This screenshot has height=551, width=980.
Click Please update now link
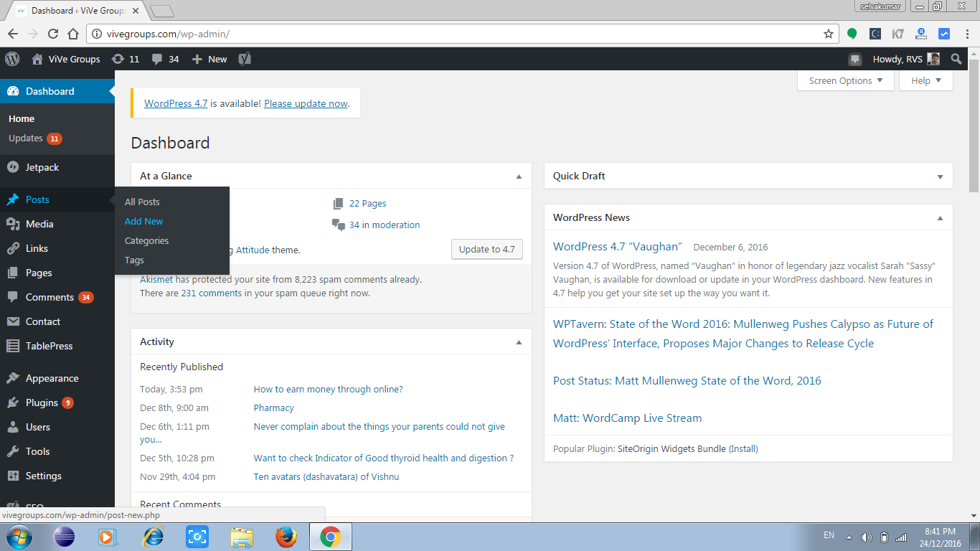pyautogui.click(x=306, y=103)
